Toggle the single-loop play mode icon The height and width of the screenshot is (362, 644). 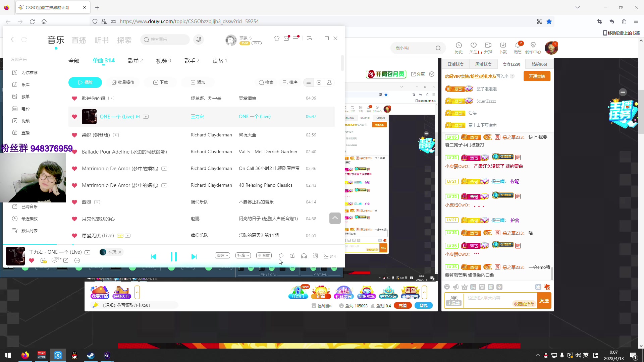[x=292, y=256]
